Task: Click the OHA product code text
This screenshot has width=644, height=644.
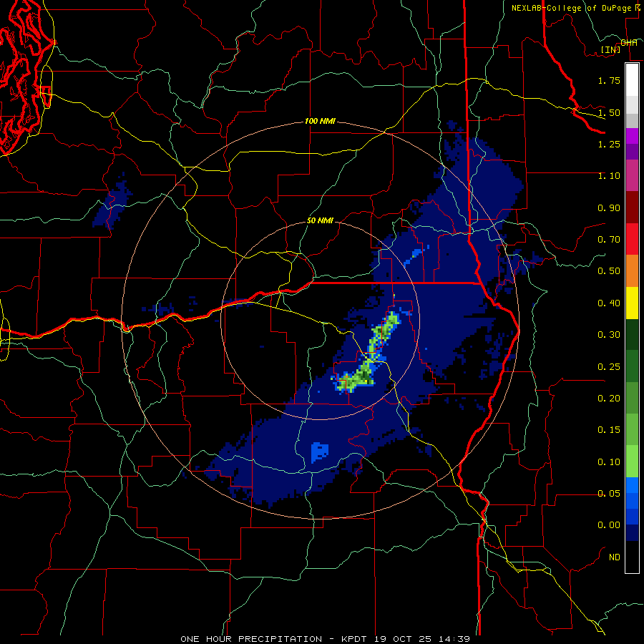Action: point(629,43)
